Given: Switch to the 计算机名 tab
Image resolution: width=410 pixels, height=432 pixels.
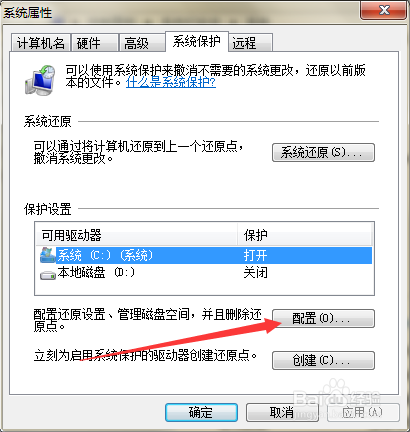Looking at the screenshot, I should point(40,43).
